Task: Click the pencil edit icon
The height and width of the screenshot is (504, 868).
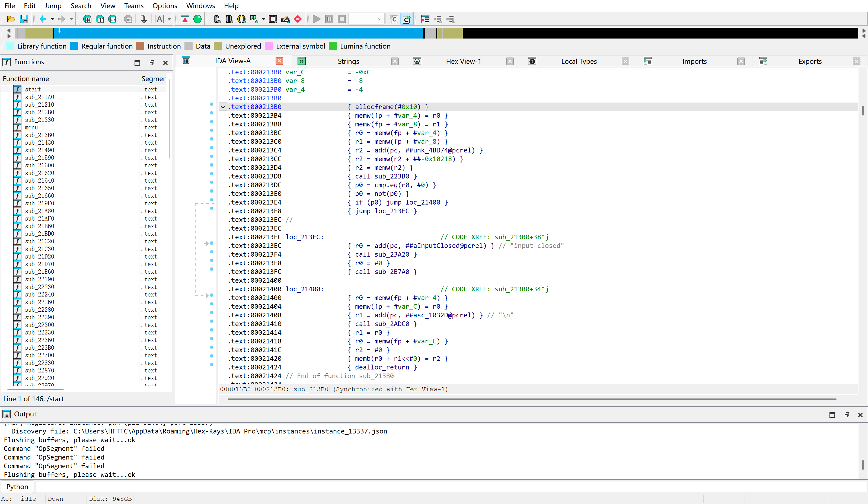Action: [285, 19]
